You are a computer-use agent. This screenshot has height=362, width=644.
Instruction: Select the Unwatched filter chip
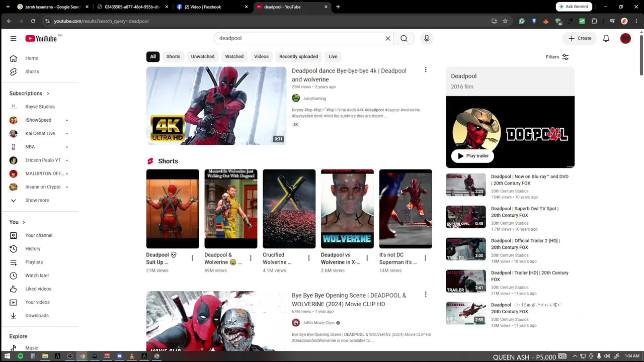point(203,56)
